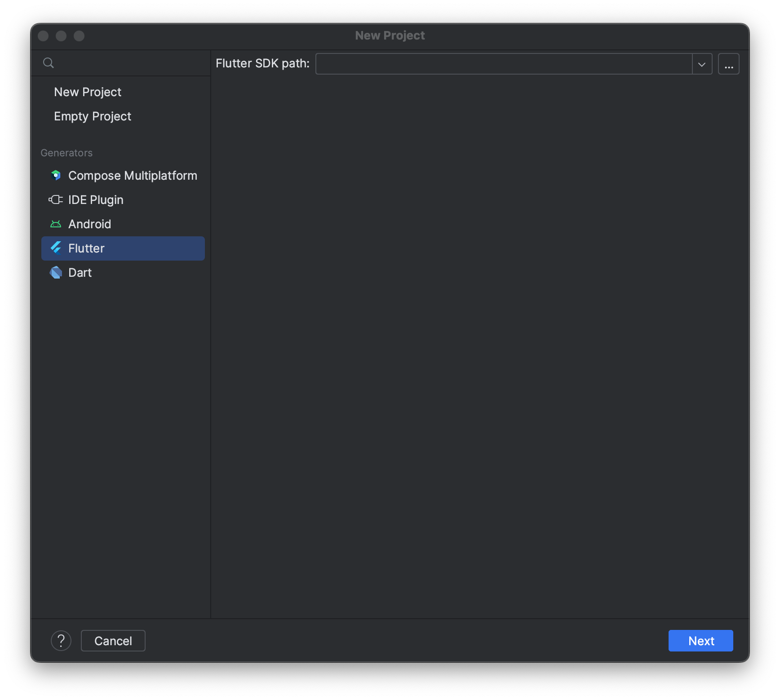Click the Flutter SDK path label
The height and width of the screenshot is (700, 780).
pyautogui.click(x=262, y=63)
